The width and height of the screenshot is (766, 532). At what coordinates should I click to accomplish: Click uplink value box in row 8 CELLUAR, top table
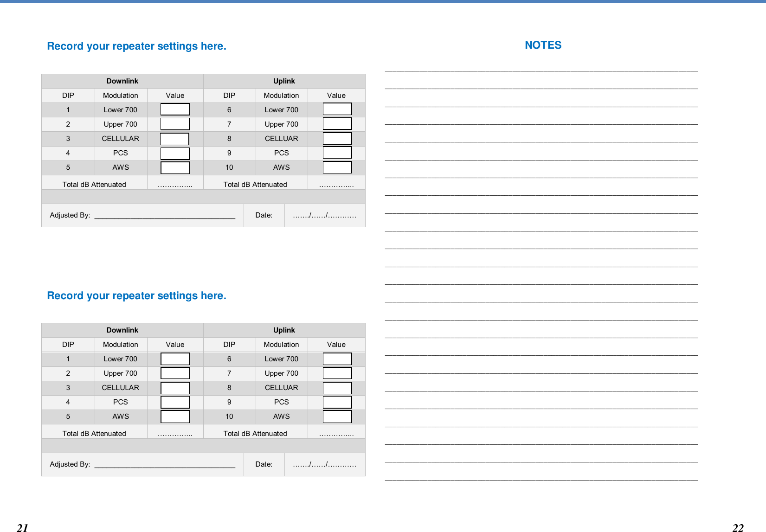click(337, 138)
